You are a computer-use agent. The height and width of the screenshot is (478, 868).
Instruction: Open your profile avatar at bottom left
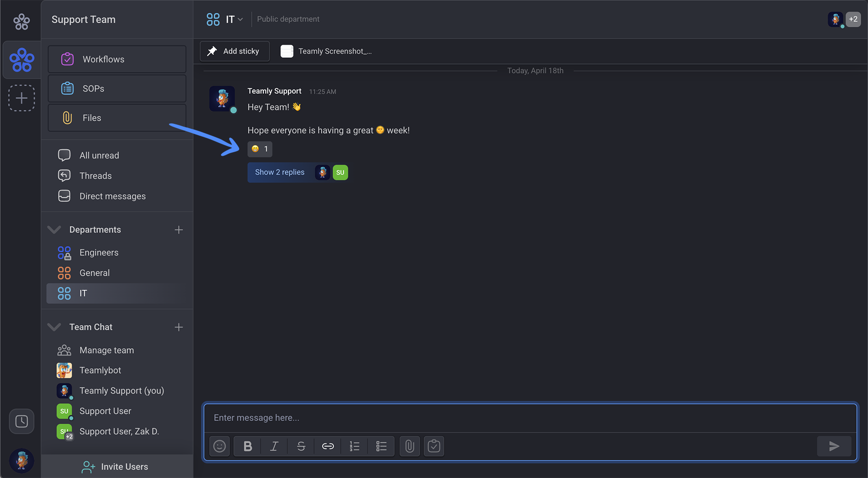point(21,460)
